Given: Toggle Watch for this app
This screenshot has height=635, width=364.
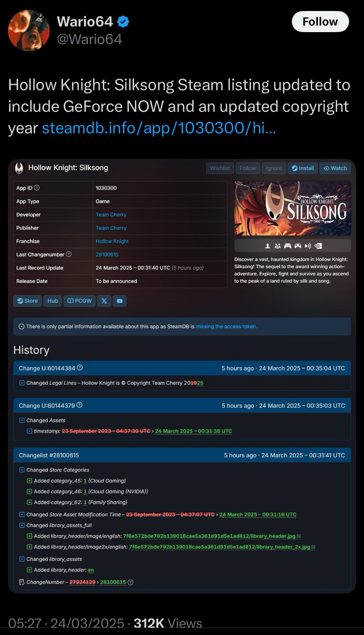Looking at the screenshot, I should point(335,168).
